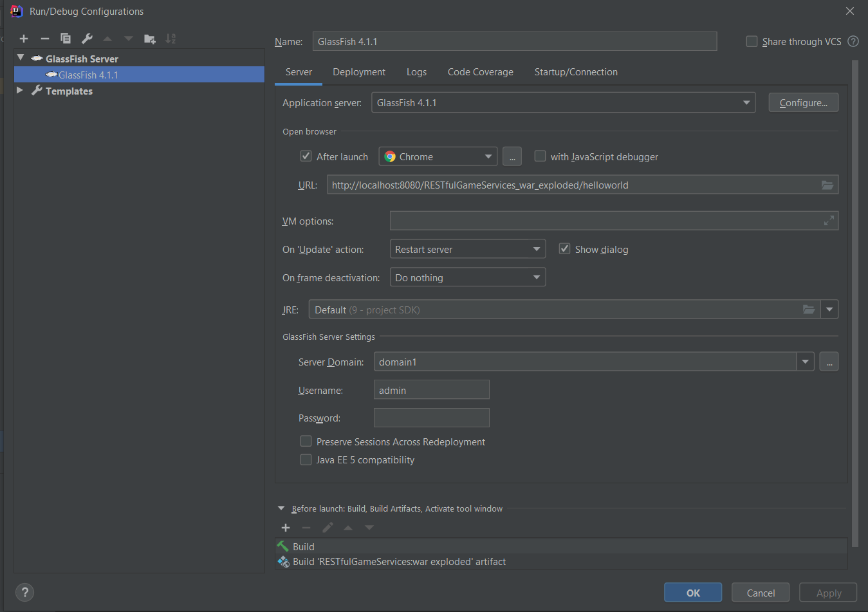Screen dimensions: 868x612
Task: Click the Configure... button
Action: point(804,102)
